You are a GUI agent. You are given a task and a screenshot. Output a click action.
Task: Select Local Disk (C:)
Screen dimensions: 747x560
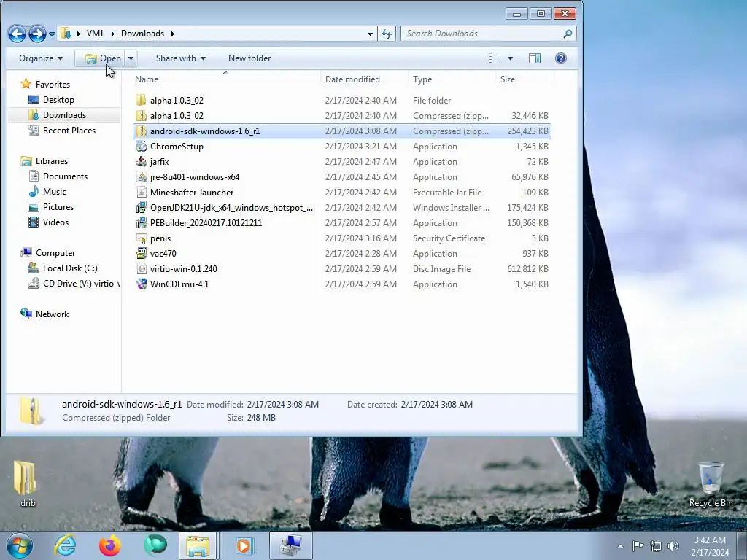click(70, 268)
